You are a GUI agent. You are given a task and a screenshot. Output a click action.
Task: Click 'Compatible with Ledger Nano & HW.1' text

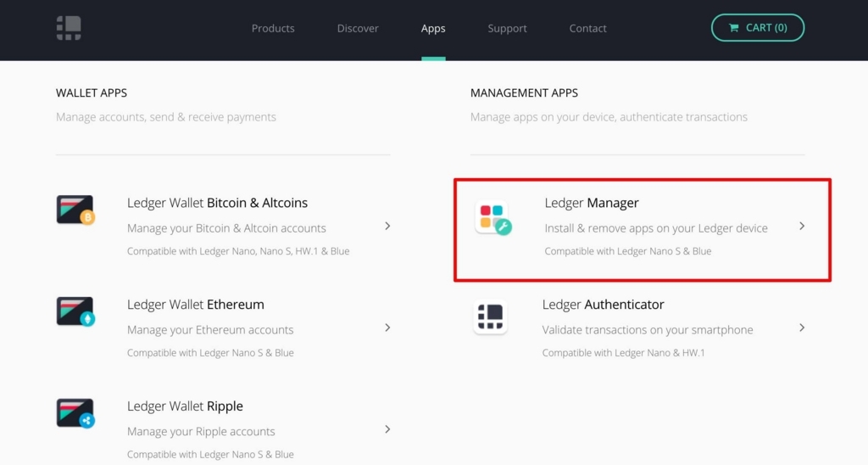pos(623,352)
